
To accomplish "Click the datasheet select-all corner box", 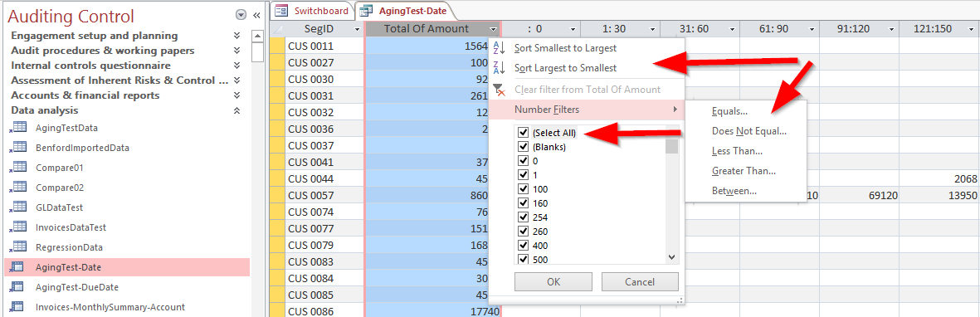I will click(x=277, y=29).
